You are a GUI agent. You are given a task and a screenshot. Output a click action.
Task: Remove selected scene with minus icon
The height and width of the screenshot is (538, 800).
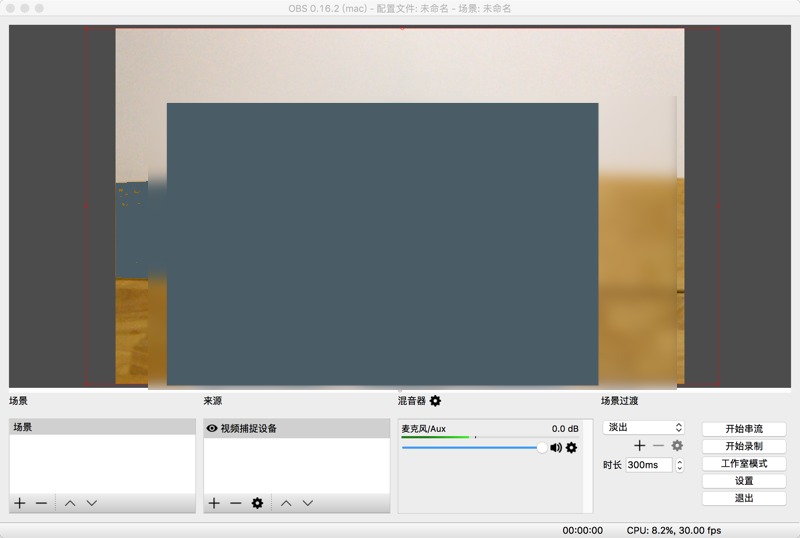41,503
